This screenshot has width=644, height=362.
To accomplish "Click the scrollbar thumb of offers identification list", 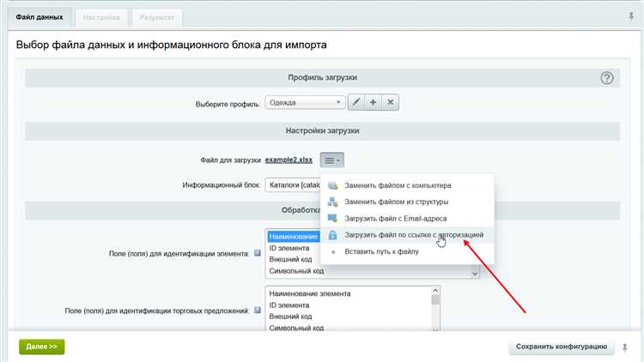I will 435,300.
